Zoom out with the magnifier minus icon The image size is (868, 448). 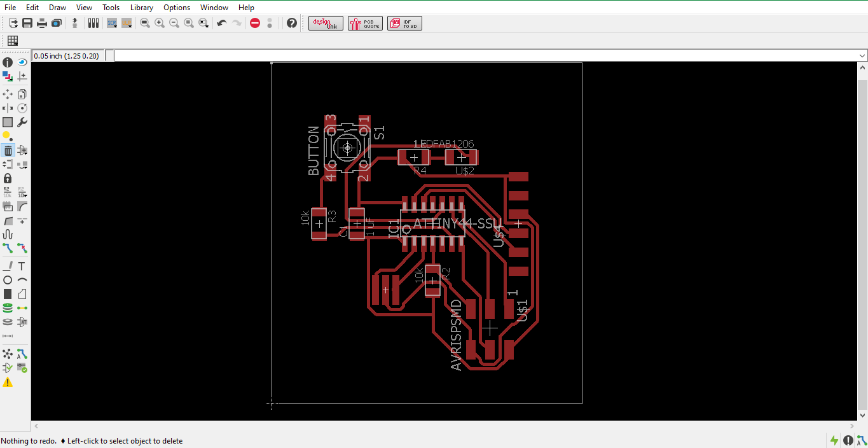tap(174, 23)
